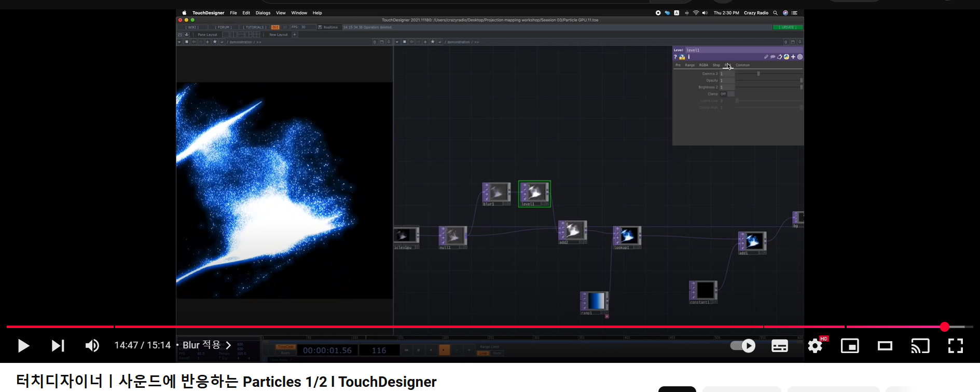980x392 pixels.
Task: Click the WIKI button
Action: [x=192, y=28]
